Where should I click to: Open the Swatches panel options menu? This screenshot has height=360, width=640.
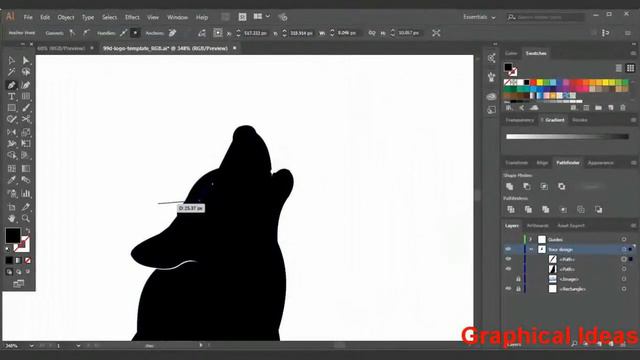(633, 53)
